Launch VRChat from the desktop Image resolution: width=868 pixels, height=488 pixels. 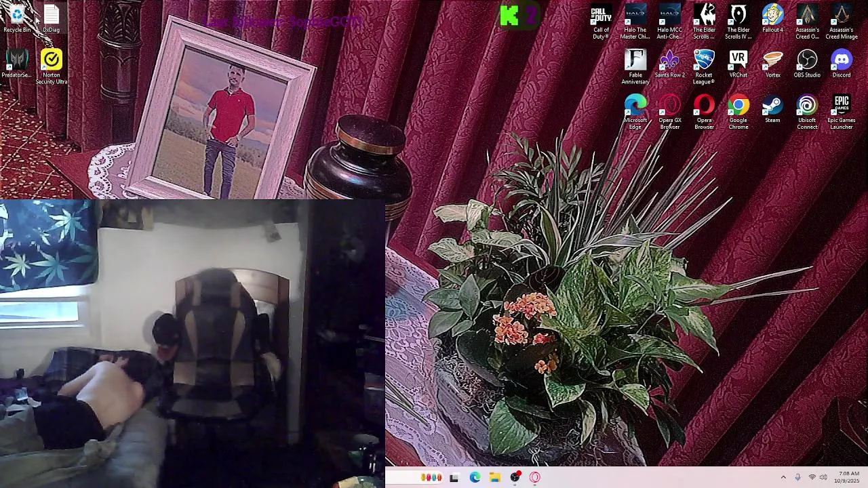(x=738, y=63)
